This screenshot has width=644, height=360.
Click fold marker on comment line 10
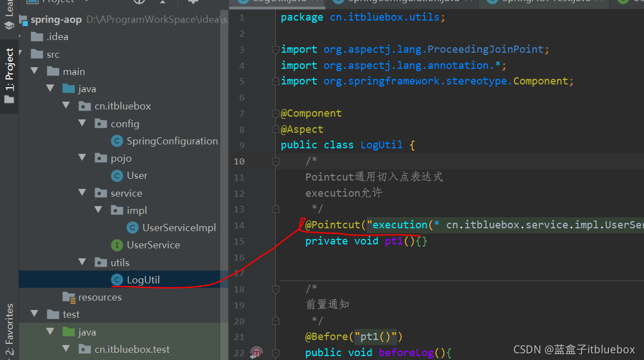pyautogui.click(x=276, y=162)
